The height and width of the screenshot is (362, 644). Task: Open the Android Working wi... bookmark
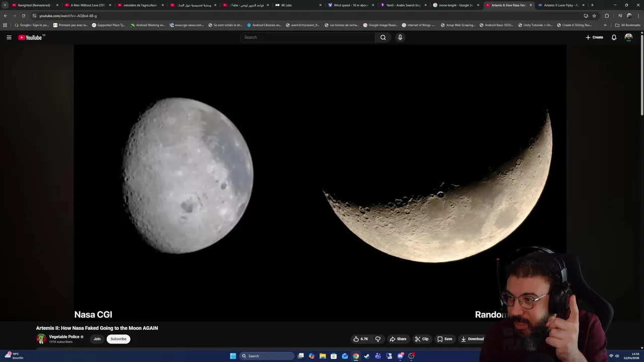147,25
